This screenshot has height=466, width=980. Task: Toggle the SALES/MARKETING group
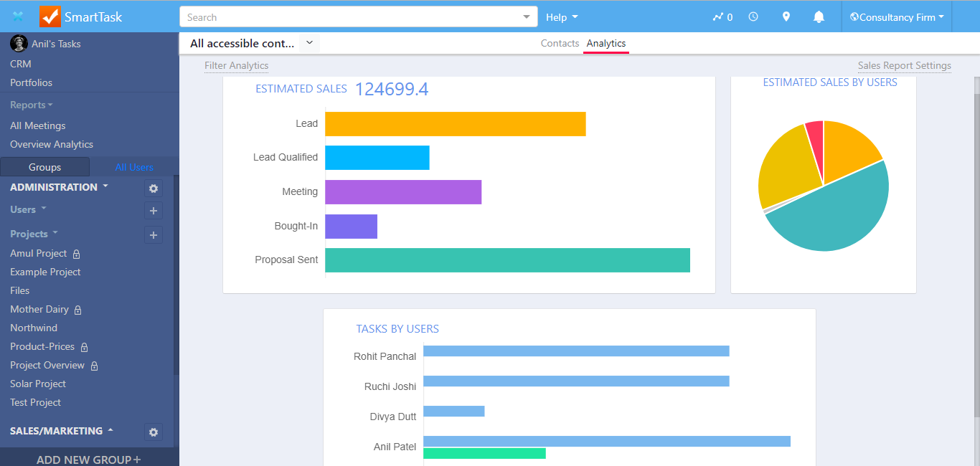coord(62,431)
